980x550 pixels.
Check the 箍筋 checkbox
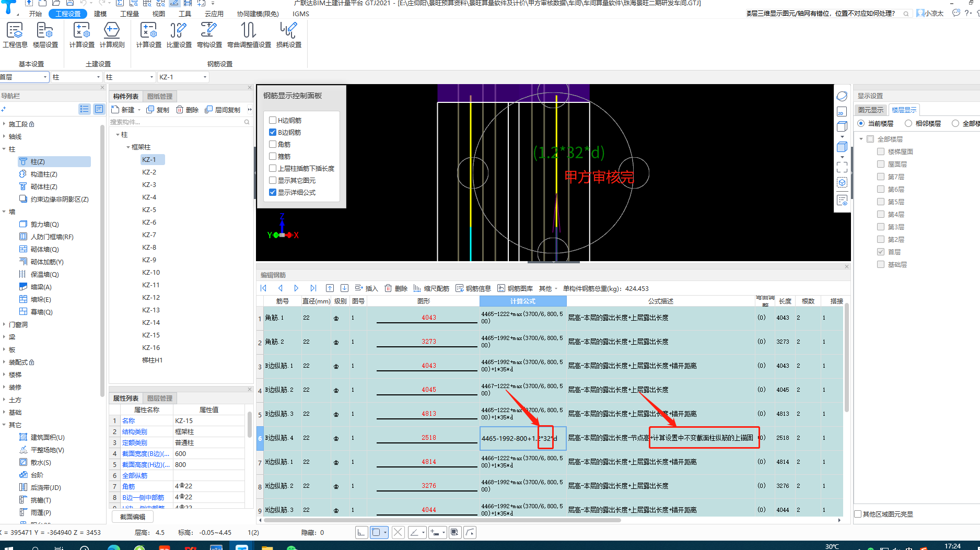point(273,156)
